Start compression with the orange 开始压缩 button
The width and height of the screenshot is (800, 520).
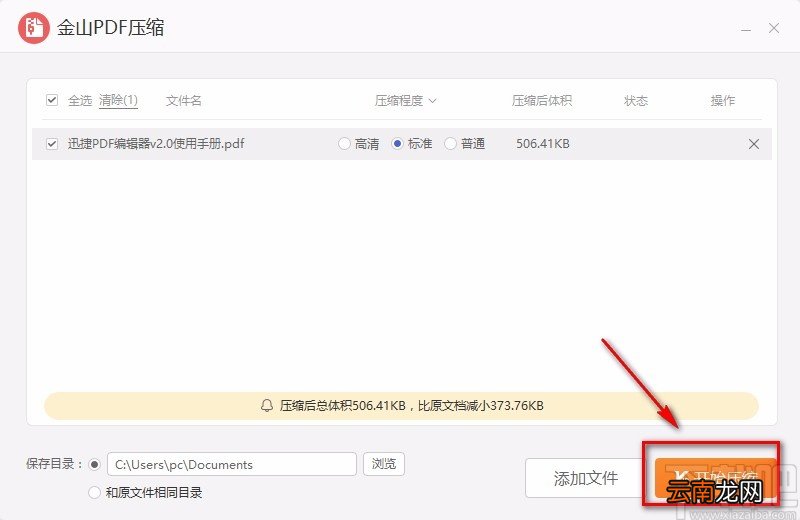pos(714,478)
